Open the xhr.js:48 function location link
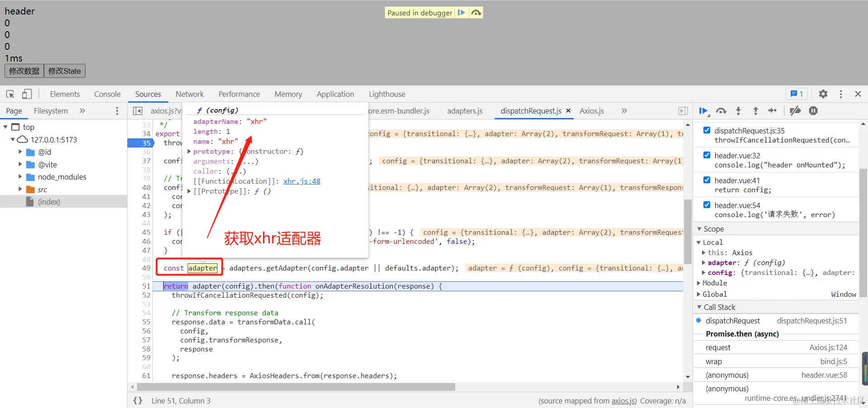 (302, 181)
